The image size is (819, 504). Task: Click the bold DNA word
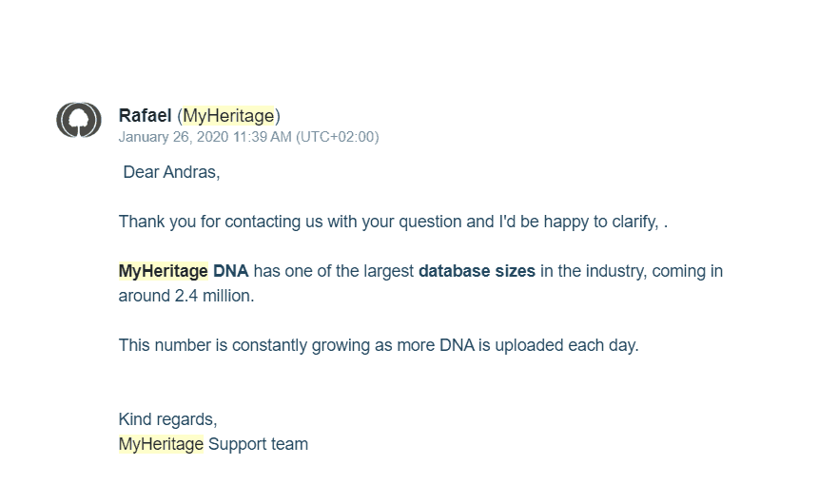point(230,271)
